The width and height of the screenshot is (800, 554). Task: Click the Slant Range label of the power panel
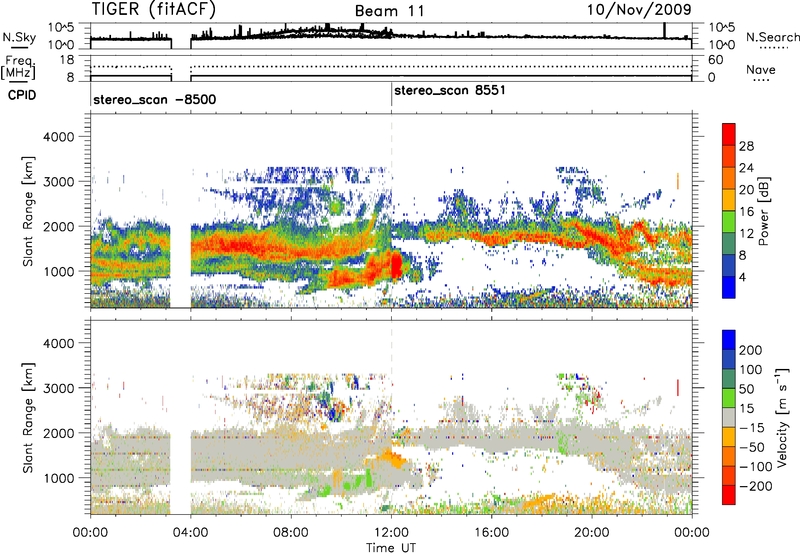click(28, 211)
